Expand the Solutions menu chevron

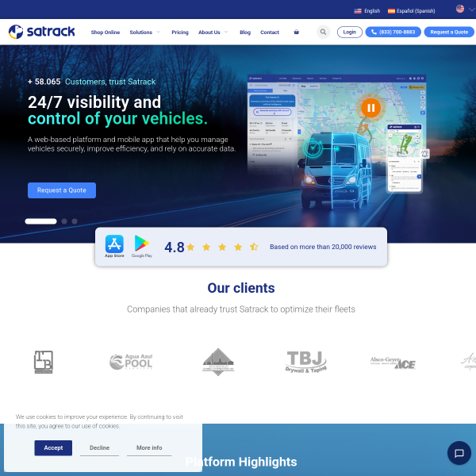(x=158, y=32)
